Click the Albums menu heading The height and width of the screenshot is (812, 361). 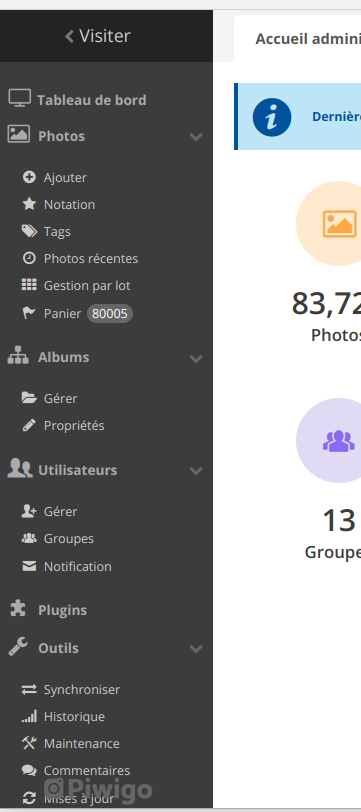coord(63,357)
